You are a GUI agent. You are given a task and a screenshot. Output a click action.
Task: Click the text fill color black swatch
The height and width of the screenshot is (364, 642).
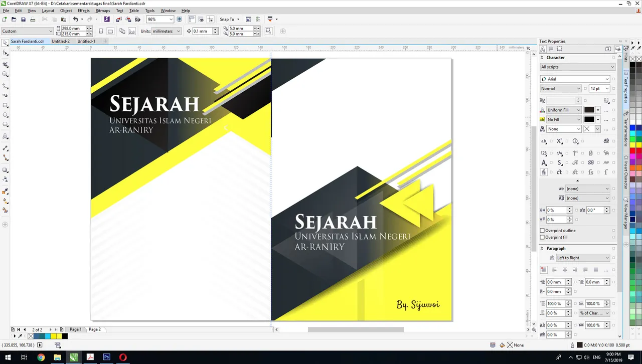tap(589, 110)
